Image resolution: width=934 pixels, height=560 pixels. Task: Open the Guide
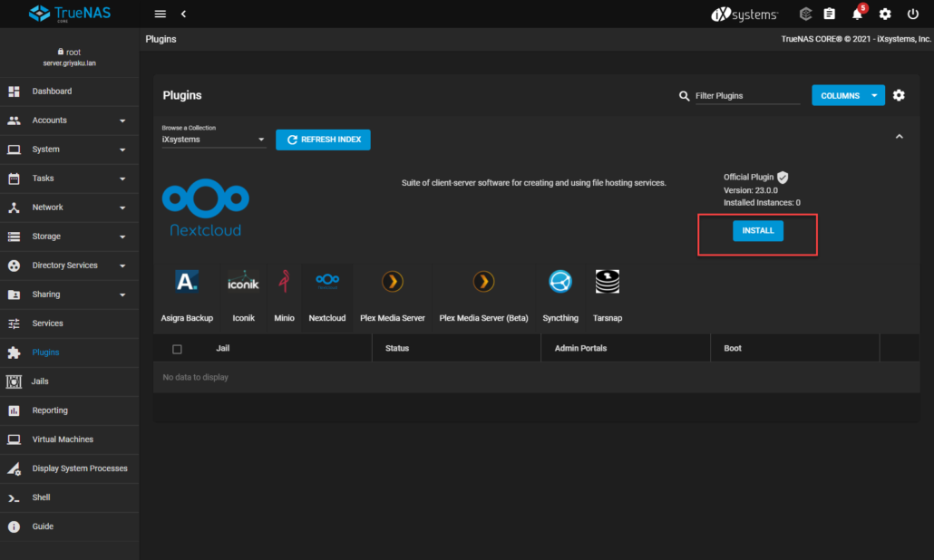point(69,526)
